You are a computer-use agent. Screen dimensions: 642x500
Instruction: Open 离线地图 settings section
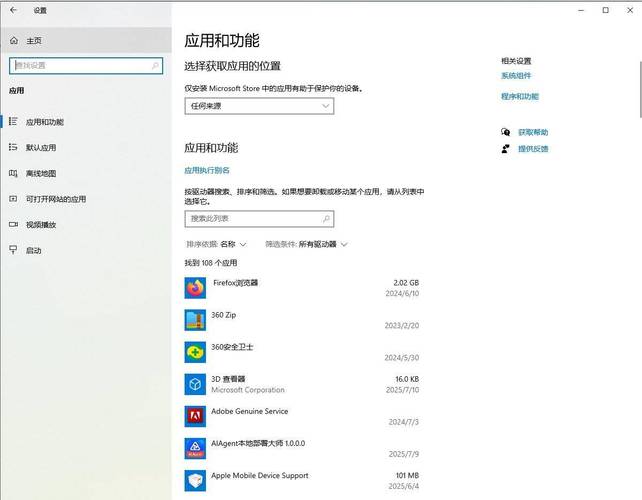click(x=41, y=173)
